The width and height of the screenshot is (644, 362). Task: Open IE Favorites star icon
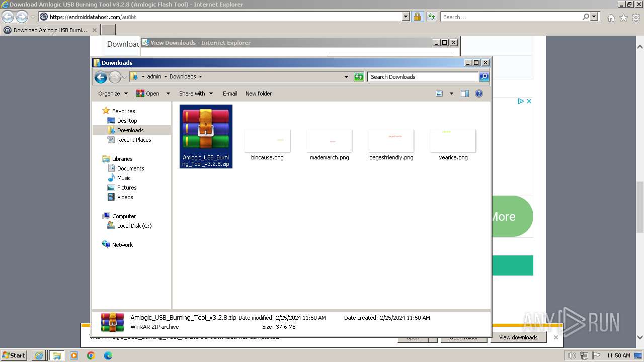click(623, 18)
